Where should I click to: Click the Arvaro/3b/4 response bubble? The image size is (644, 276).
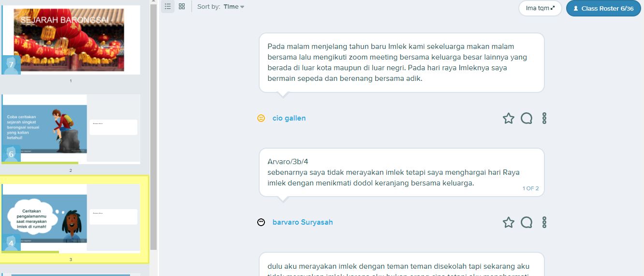tap(402, 173)
